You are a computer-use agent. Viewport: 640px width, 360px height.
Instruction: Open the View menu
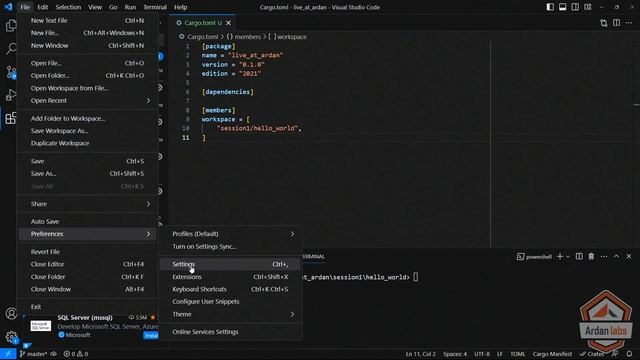tap(95, 7)
